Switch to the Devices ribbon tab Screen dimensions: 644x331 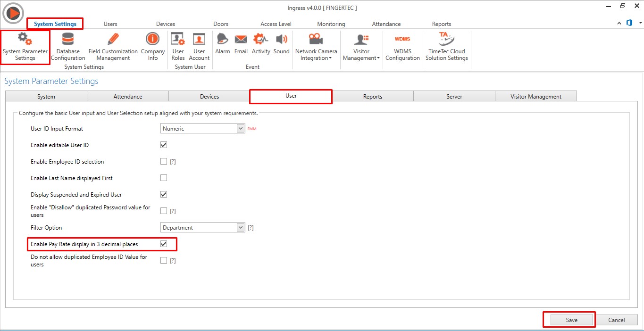tap(166, 24)
